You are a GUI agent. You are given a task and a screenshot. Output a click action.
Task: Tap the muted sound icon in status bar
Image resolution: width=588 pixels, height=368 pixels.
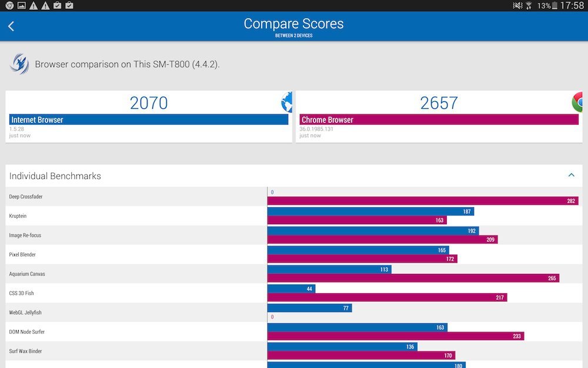point(517,5)
